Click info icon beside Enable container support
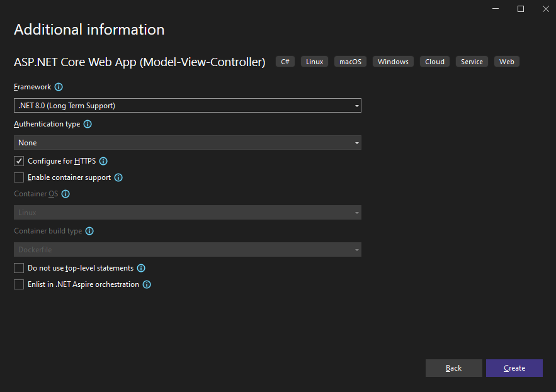 (x=118, y=177)
